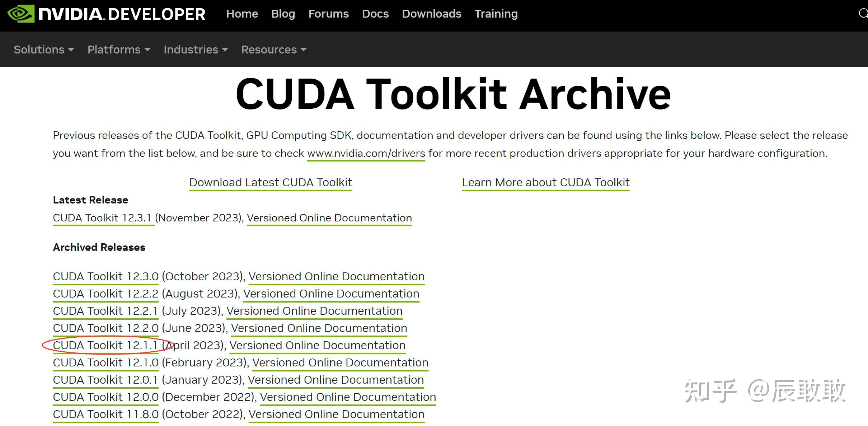Go to the Home menu item

pos(242,14)
